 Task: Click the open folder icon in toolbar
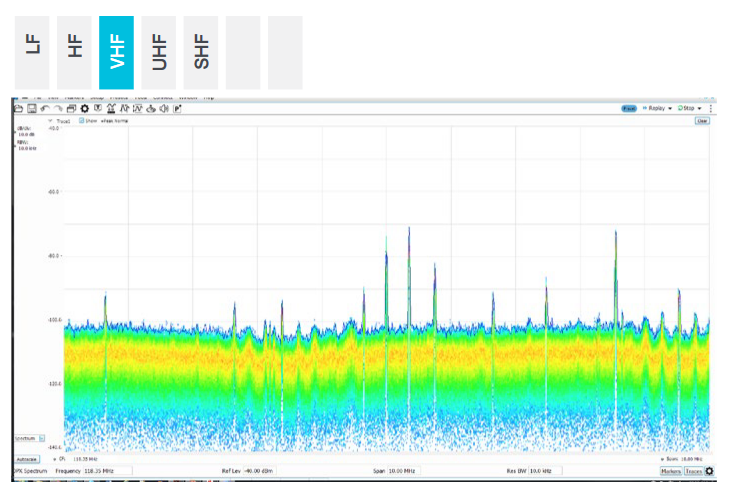pos(18,108)
